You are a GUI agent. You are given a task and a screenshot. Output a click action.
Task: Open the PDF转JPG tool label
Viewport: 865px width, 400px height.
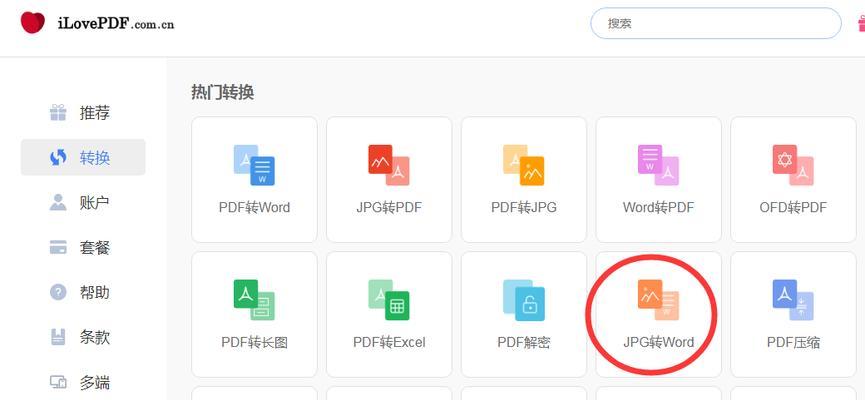pos(524,207)
